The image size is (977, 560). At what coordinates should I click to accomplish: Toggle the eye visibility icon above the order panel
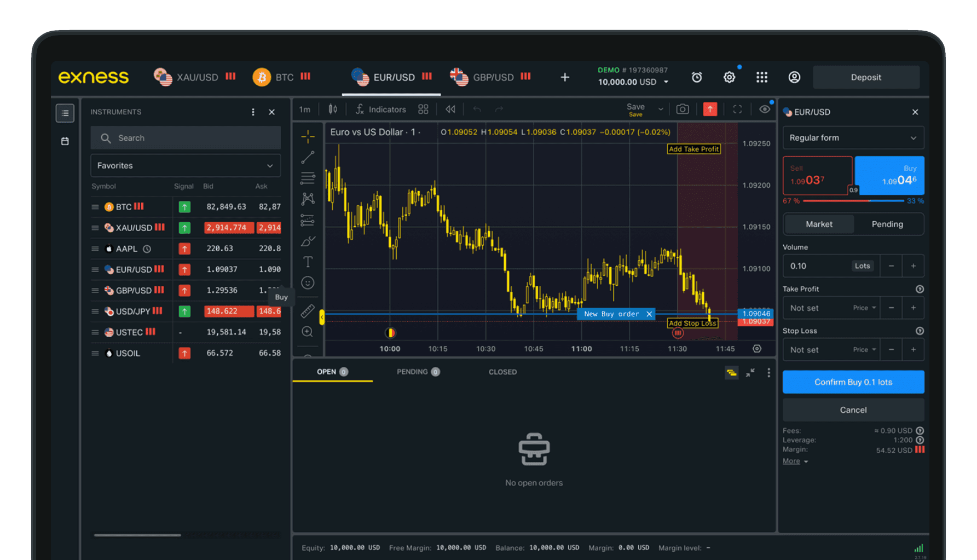765,109
